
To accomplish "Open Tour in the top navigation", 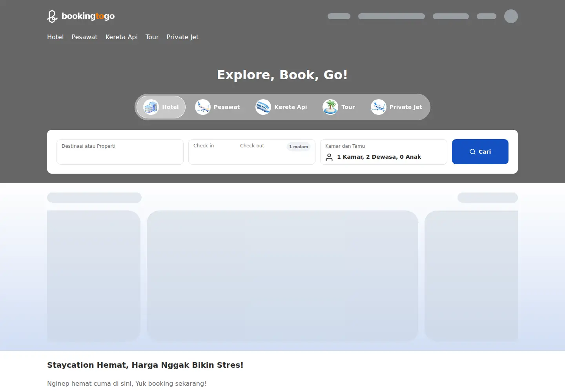I will tap(152, 37).
